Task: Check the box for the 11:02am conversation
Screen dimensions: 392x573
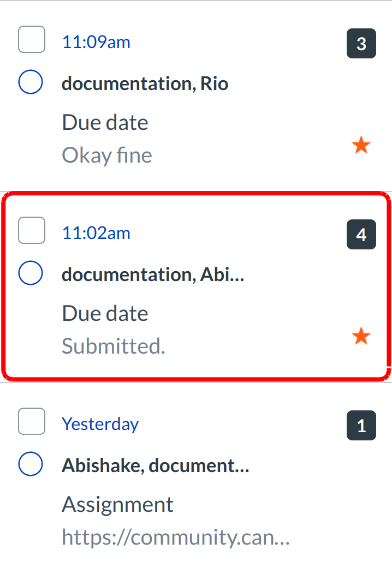Action: (32, 230)
